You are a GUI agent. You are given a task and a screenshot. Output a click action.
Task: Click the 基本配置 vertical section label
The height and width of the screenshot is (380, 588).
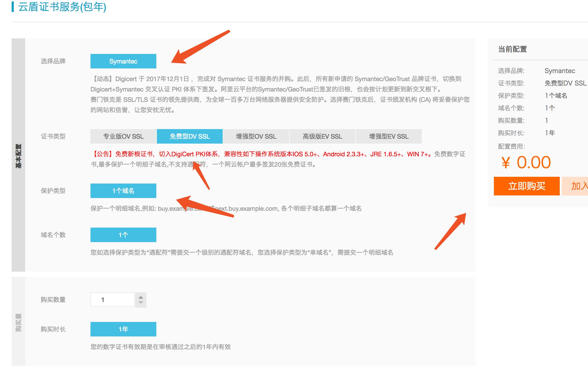pos(18,156)
